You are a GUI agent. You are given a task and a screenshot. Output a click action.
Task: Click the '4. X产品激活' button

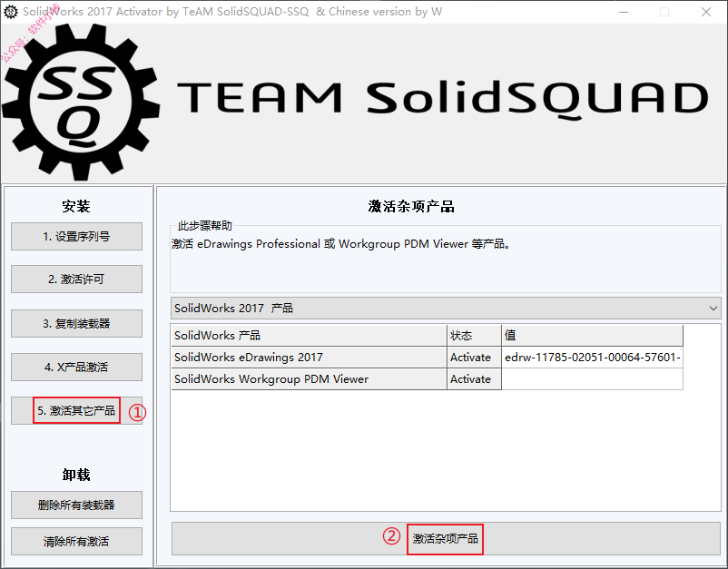76,368
